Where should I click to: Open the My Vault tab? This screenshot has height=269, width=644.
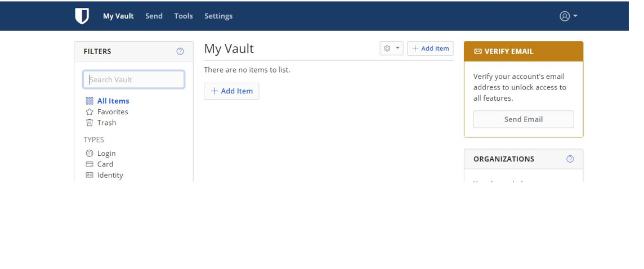tap(118, 16)
